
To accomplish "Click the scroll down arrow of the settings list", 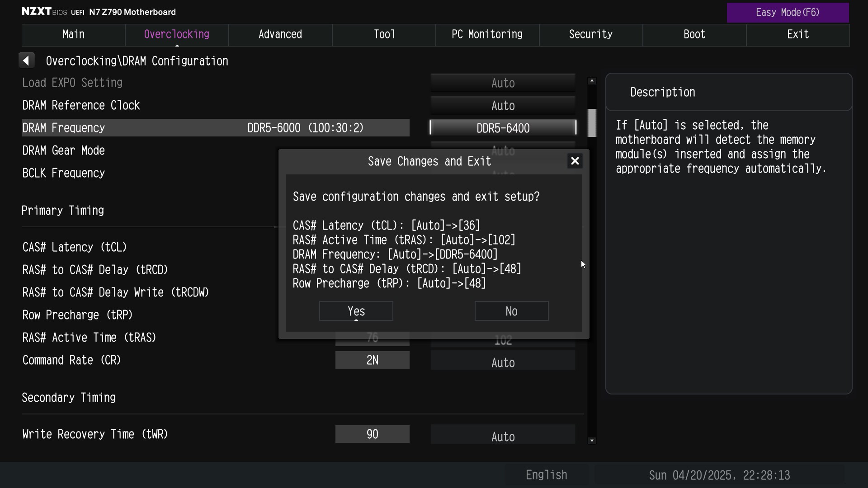I will [x=592, y=441].
